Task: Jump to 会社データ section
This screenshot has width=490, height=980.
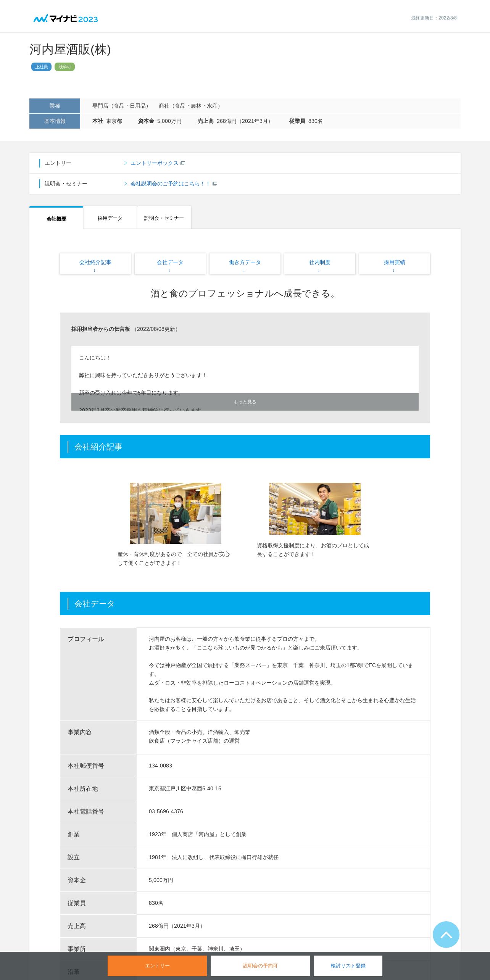Action: tap(170, 264)
